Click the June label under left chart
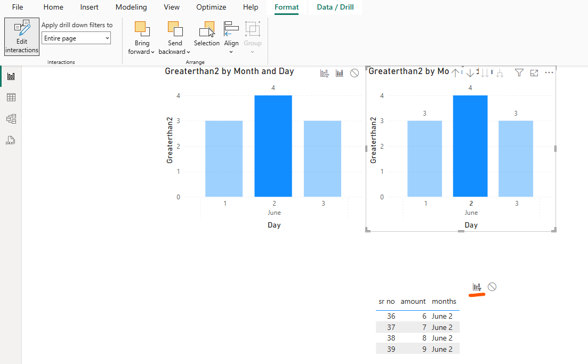 tap(274, 213)
